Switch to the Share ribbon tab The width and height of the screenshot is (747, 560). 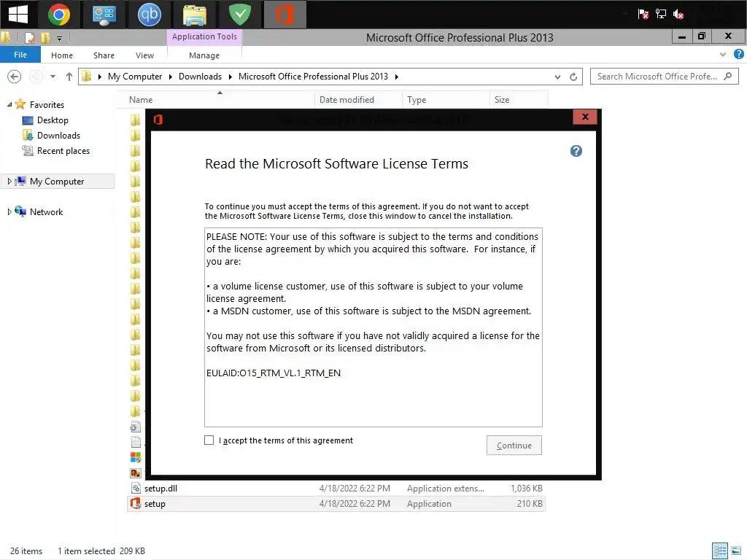pyautogui.click(x=104, y=55)
